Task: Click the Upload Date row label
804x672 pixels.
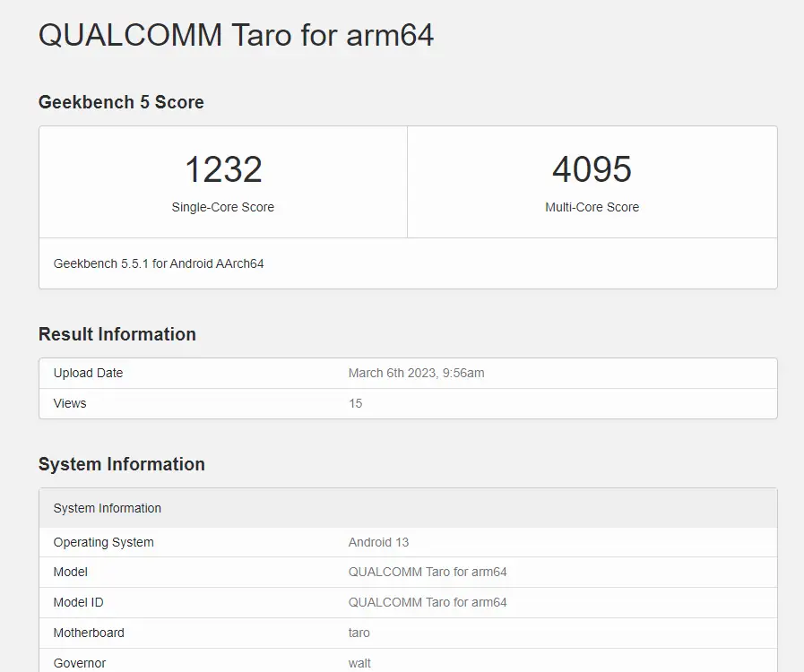Action: (88, 373)
